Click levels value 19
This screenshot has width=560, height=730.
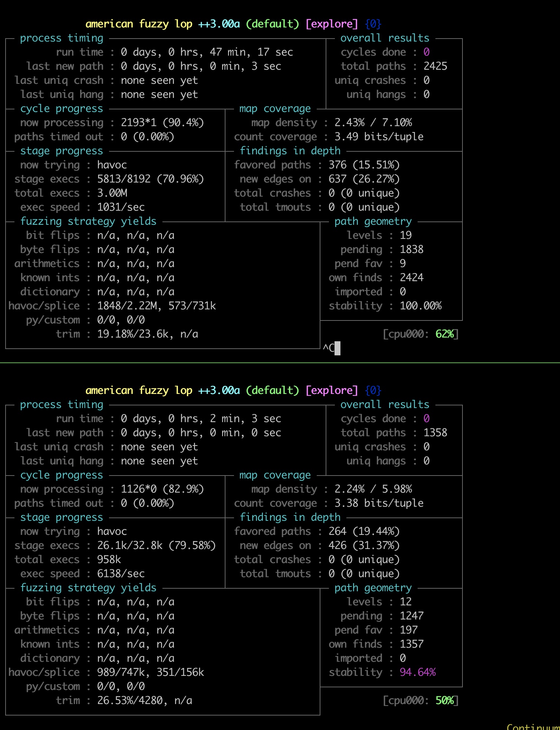pyautogui.click(x=406, y=235)
